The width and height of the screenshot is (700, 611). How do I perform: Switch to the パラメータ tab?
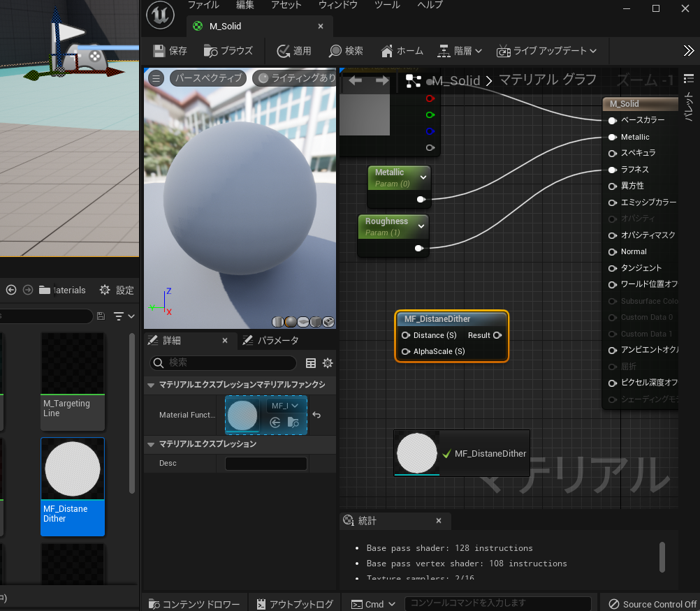click(270, 341)
